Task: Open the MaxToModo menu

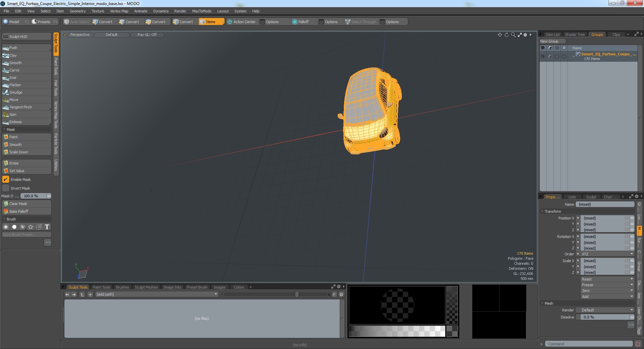Action: coord(202,11)
